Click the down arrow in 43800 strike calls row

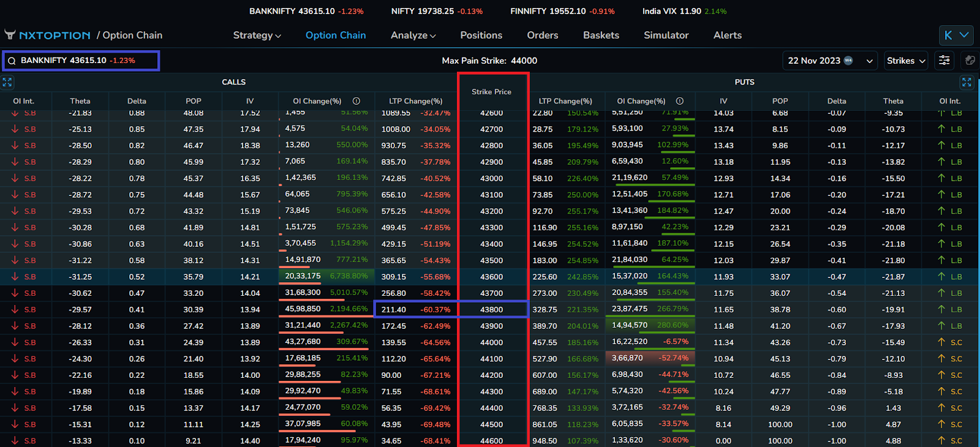(15, 309)
